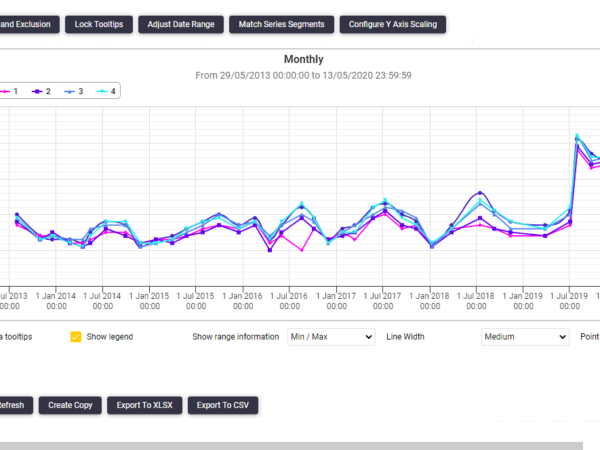Image resolution: width=600 pixels, height=450 pixels.
Task: Open the Min / Max range dropdown
Action: [x=331, y=337]
